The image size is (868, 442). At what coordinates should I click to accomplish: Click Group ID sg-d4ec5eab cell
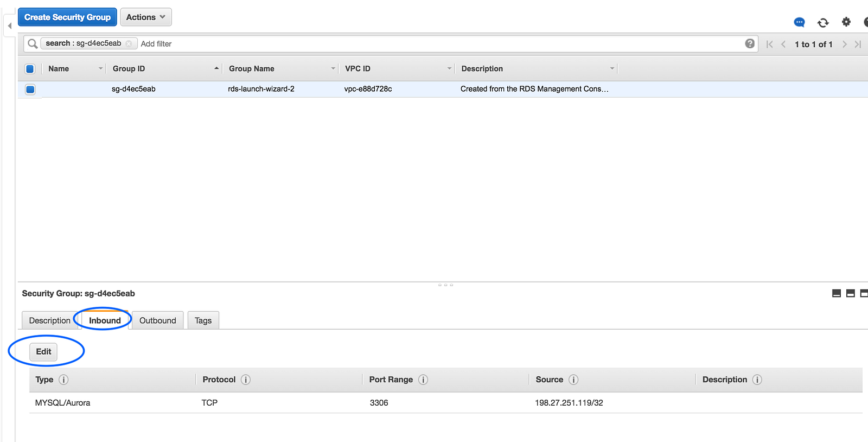[x=133, y=89]
